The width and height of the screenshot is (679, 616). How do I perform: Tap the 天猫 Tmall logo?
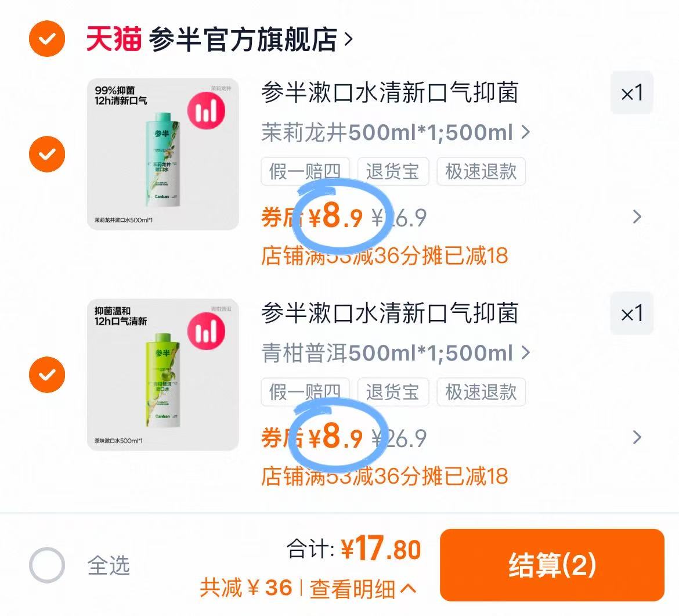point(113,39)
